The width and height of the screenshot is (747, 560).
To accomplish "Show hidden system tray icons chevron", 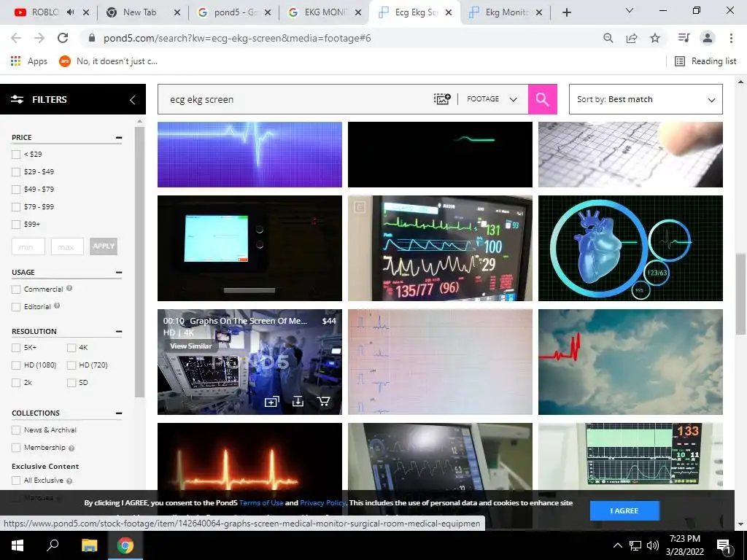I will click(617, 545).
